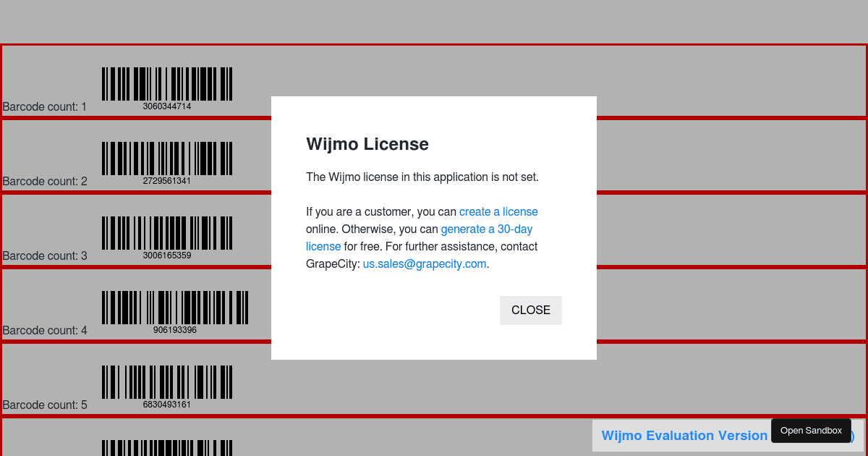Click the text Barcode count: 5
The image size is (868, 456).
[x=45, y=405]
